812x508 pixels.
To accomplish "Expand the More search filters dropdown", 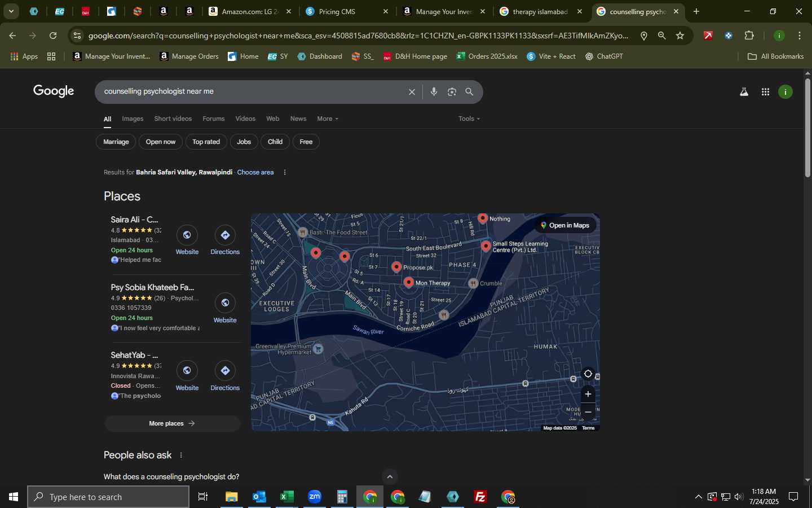I will [x=328, y=119].
